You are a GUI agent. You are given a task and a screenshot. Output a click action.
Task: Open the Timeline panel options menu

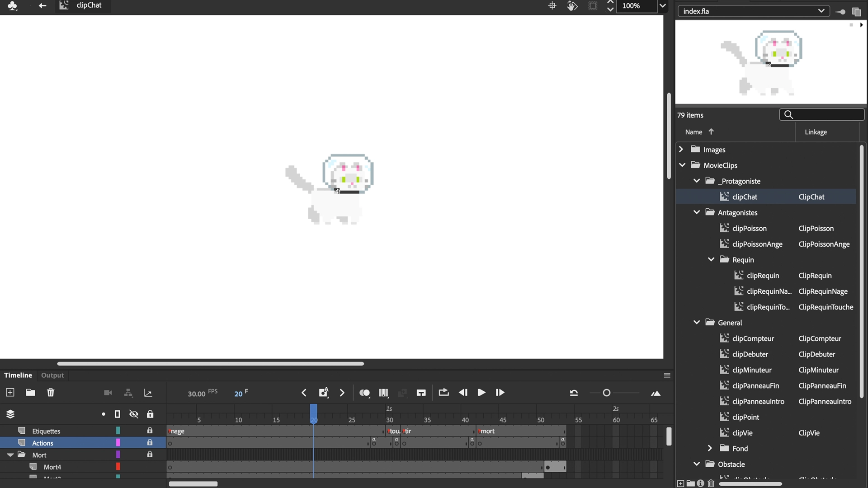coord(667,375)
